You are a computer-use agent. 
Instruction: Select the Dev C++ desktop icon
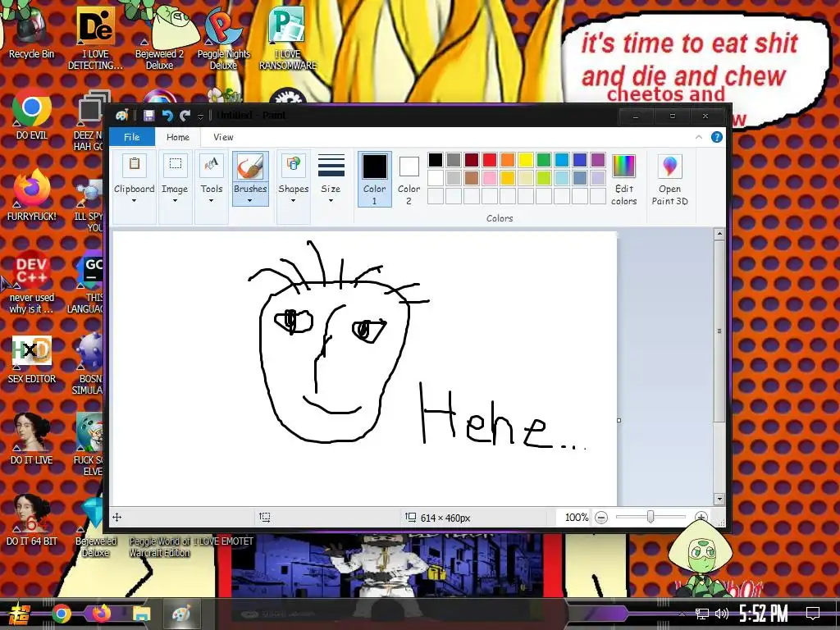point(31,282)
